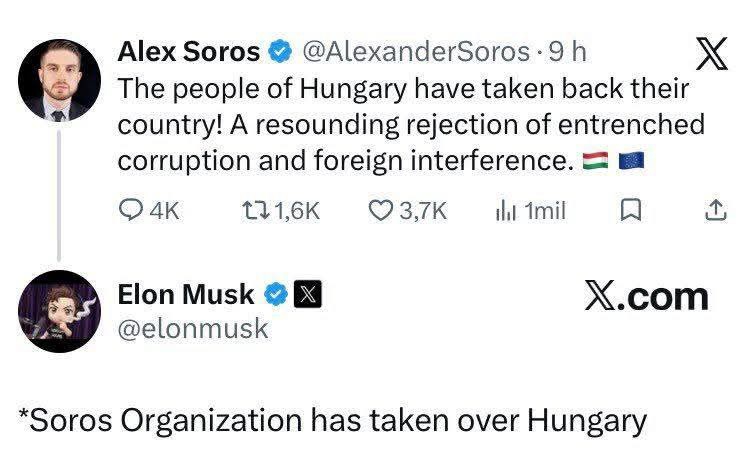Open the @AlexanderSoros handle link
The width and height of the screenshot is (750, 469).
413,50
